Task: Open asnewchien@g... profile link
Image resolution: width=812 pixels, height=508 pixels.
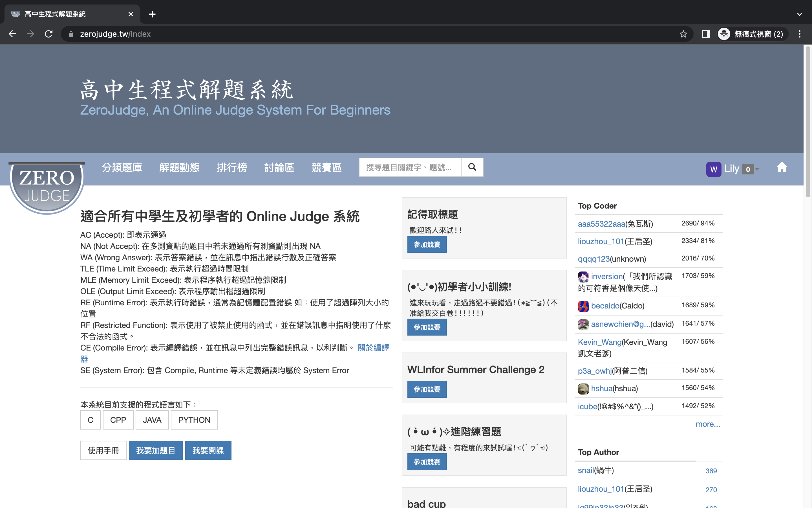Action: (x=620, y=324)
